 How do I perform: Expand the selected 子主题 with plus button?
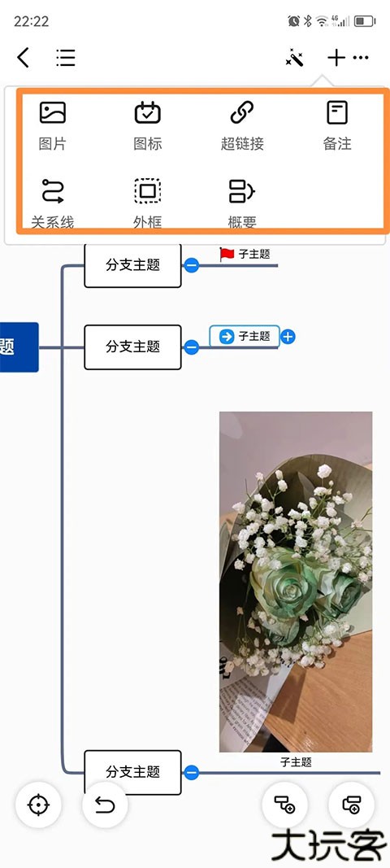288,337
